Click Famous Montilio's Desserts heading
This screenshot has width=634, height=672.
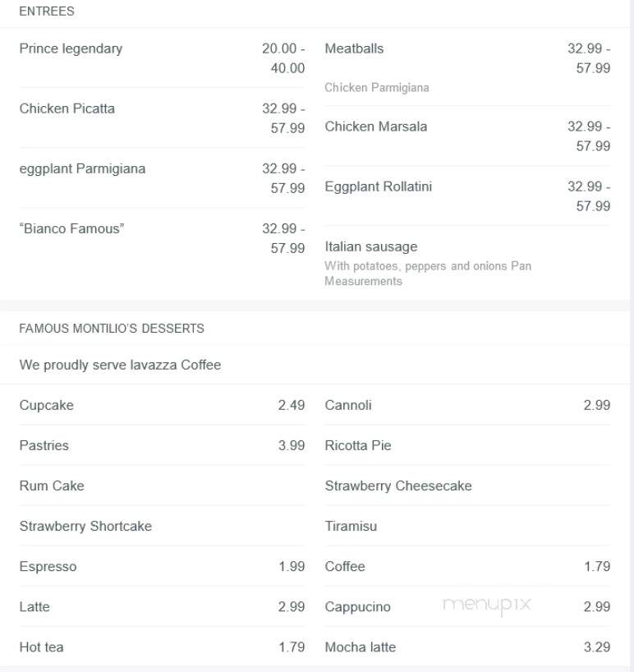[112, 329]
